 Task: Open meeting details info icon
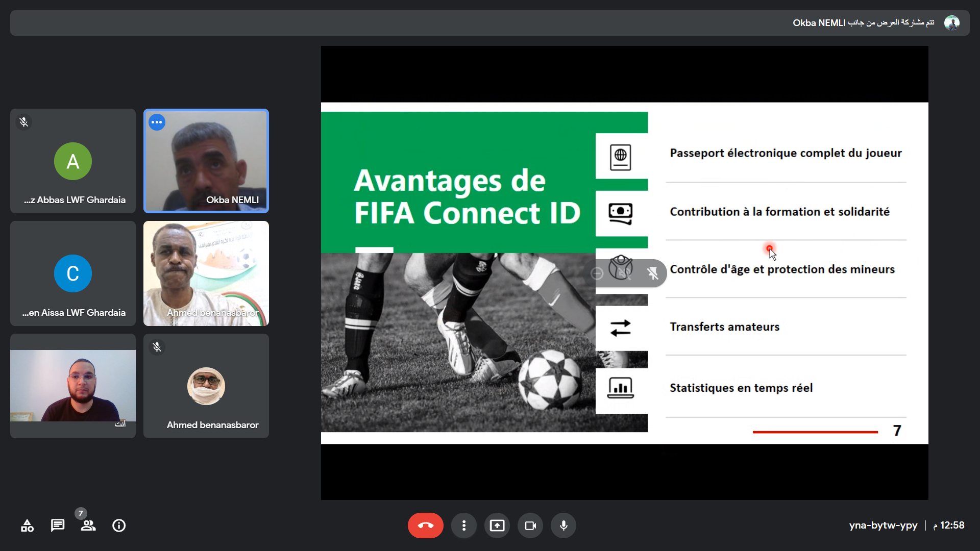point(119,525)
